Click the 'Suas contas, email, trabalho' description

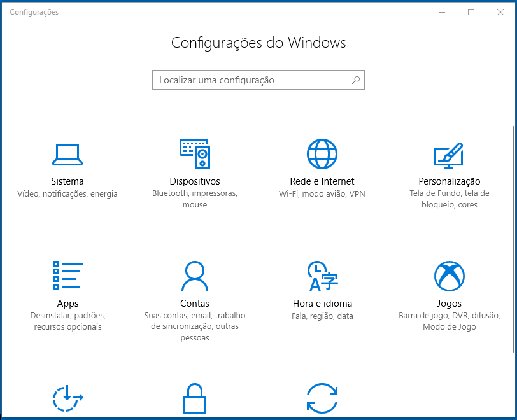[x=195, y=316]
